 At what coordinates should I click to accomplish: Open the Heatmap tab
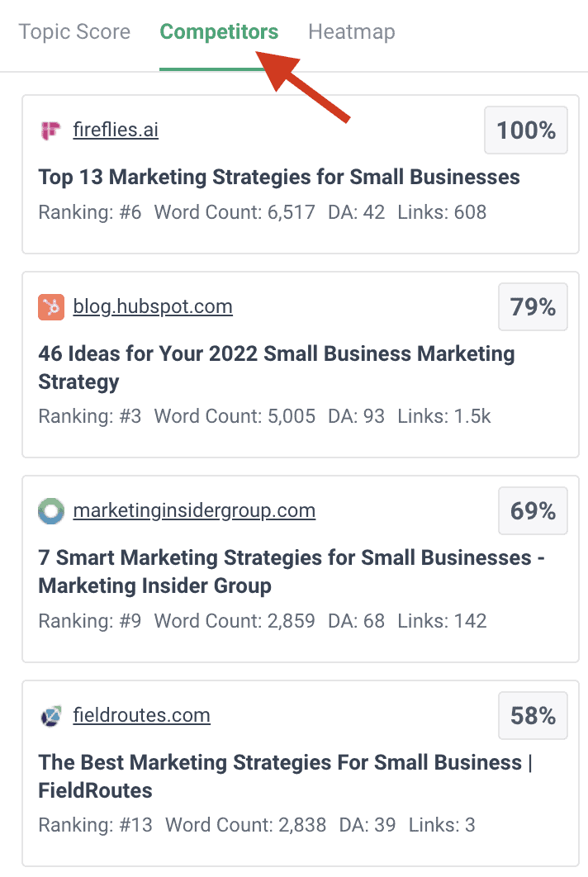coord(351,32)
